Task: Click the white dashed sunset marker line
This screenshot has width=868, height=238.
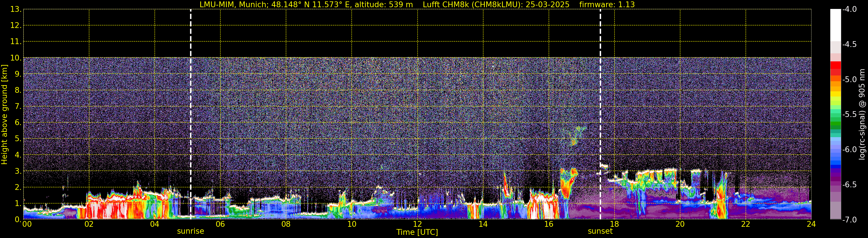Action: [600, 114]
